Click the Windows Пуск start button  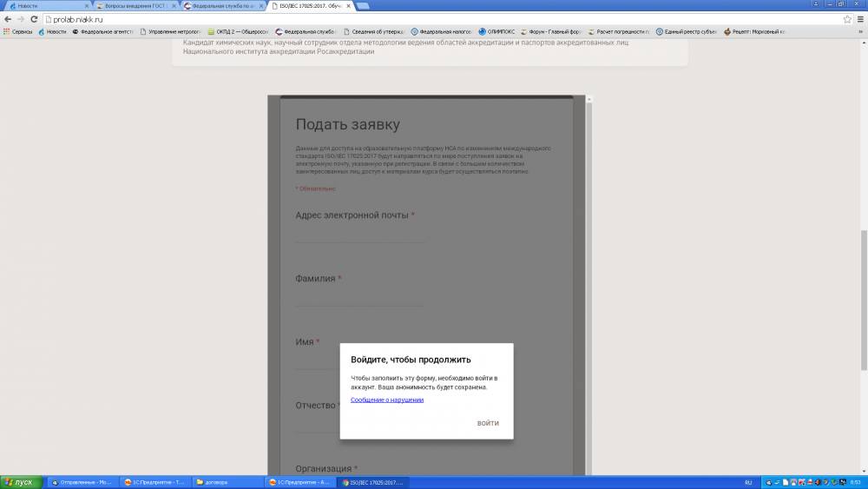(x=19, y=482)
